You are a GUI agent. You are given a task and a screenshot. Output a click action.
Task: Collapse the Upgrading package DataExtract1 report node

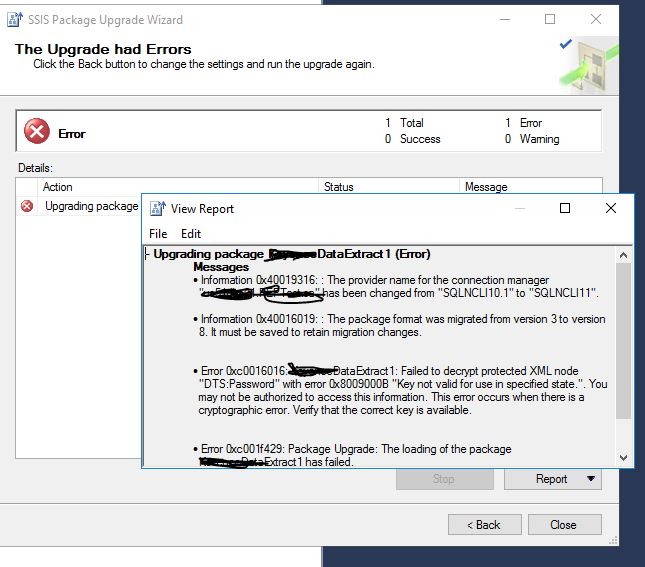point(147,254)
